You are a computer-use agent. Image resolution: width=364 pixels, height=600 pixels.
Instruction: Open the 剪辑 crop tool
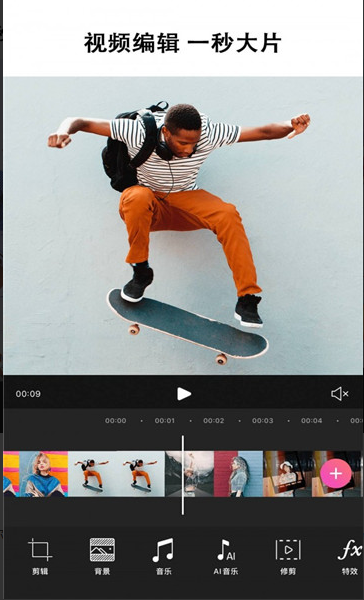tap(40, 556)
